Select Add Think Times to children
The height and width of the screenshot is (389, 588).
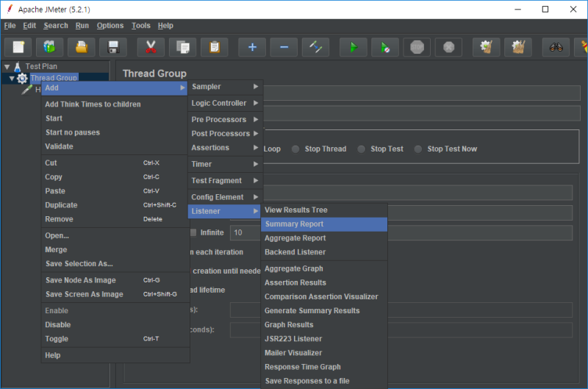click(115, 104)
